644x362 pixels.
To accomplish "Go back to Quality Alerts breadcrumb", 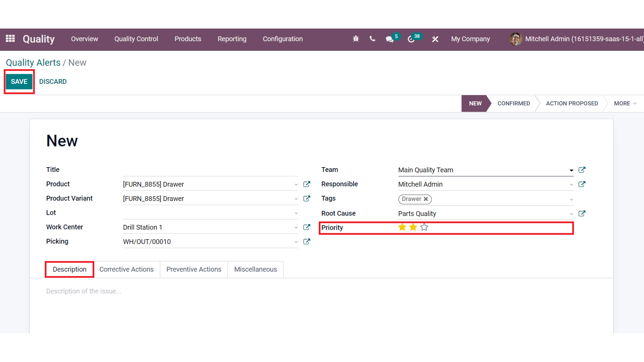I will pos(33,63).
